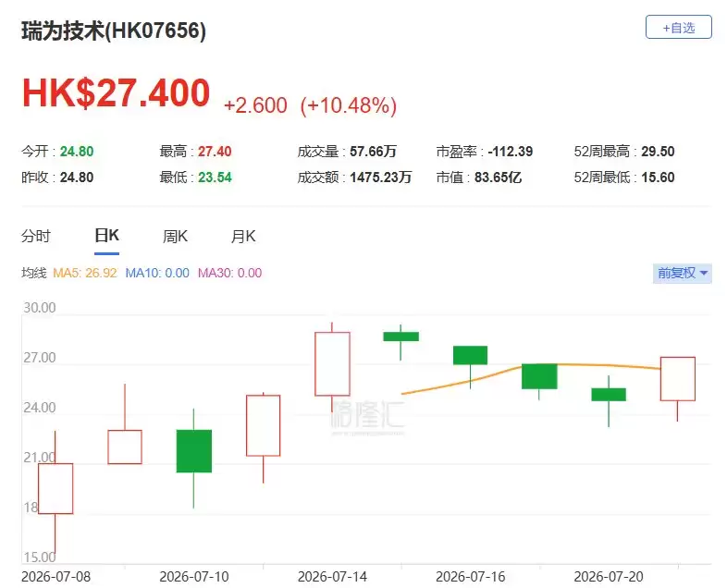
Task: Toggle the MA10 moving average label
Action: click(157, 273)
